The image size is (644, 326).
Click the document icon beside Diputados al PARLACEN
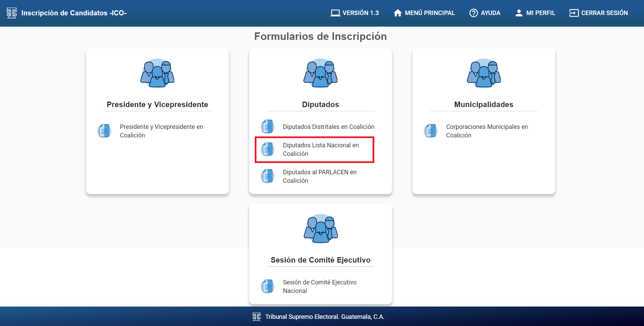(x=268, y=176)
